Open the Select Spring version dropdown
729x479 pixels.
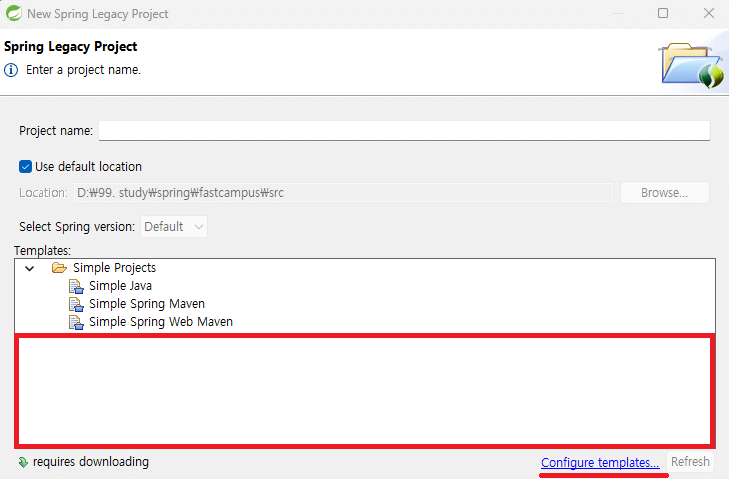point(173,226)
